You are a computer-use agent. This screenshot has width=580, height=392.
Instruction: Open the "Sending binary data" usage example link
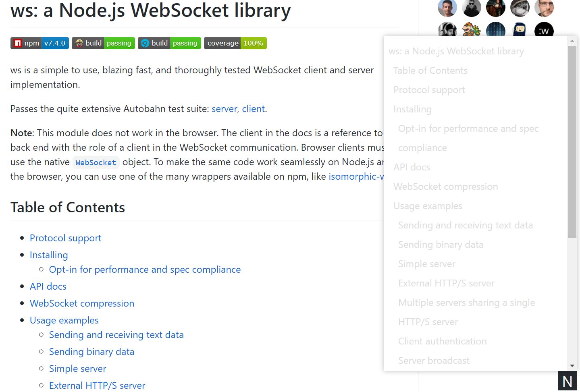click(91, 352)
